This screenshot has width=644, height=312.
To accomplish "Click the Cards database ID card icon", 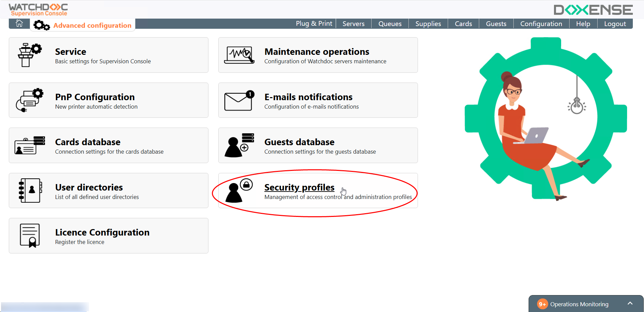I will click(30, 145).
